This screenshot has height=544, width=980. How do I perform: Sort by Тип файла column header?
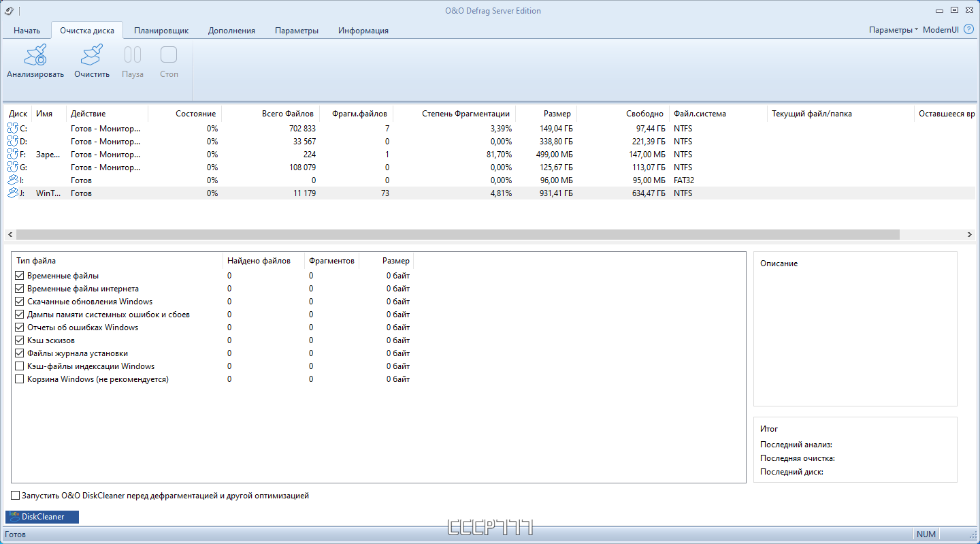pos(118,261)
